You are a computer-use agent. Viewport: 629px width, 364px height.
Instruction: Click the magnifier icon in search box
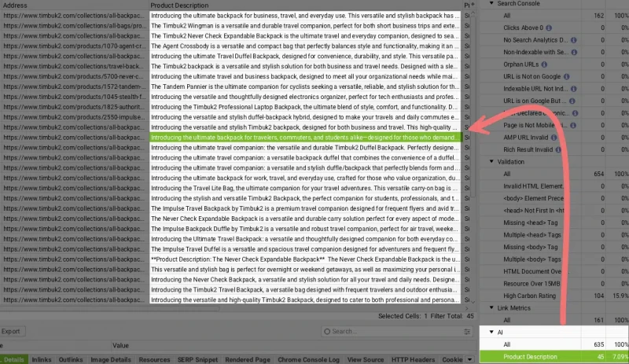[327, 332]
